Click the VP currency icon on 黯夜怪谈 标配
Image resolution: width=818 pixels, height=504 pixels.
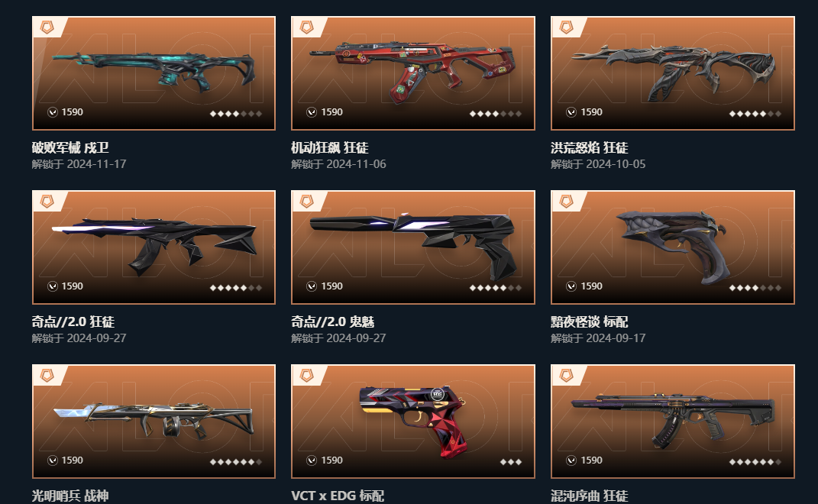click(x=571, y=286)
